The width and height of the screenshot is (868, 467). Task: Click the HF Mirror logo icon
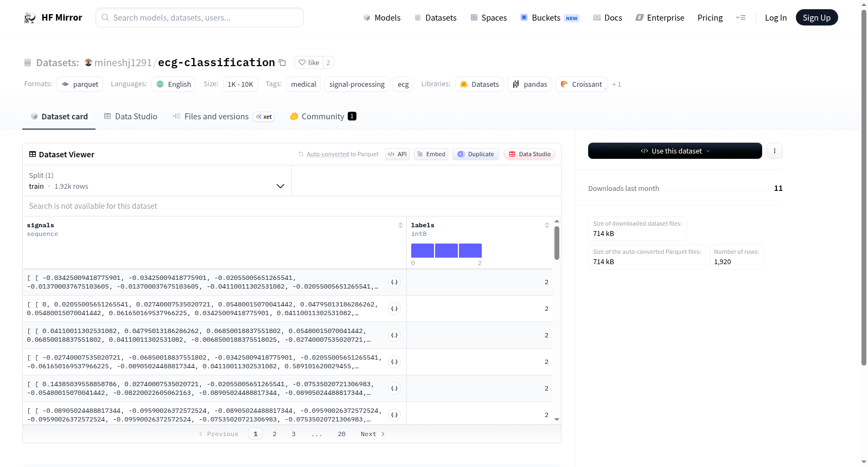pyautogui.click(x=30, y=17)
